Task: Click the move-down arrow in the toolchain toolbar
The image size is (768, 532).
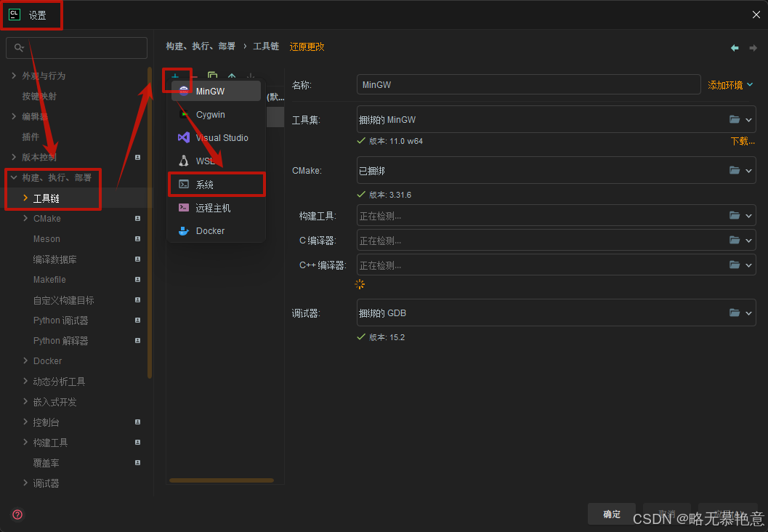Action: (x=250, y=76)
